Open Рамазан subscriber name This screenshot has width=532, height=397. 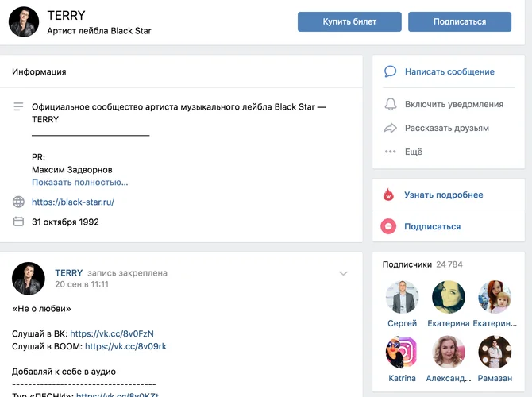coord(495,378)
